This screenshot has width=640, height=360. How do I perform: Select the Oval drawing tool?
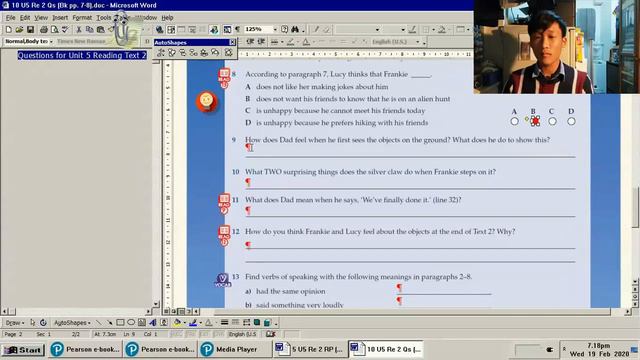(131, 322)
